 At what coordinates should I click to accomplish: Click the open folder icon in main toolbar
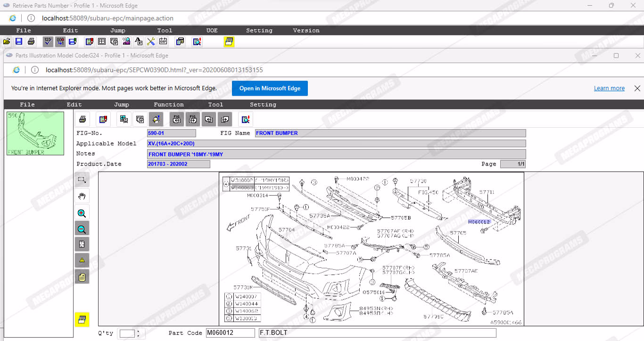(x=7, y=42)
